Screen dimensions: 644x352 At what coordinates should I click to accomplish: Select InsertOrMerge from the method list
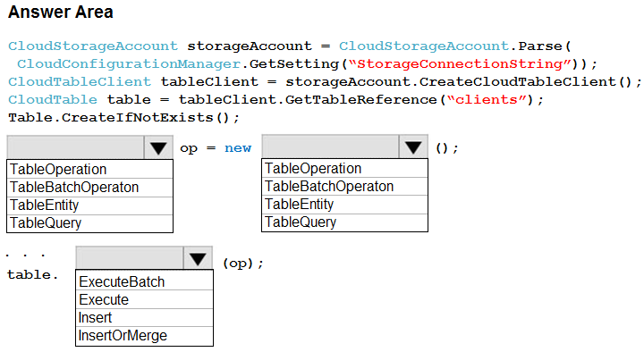click(145, 336)
